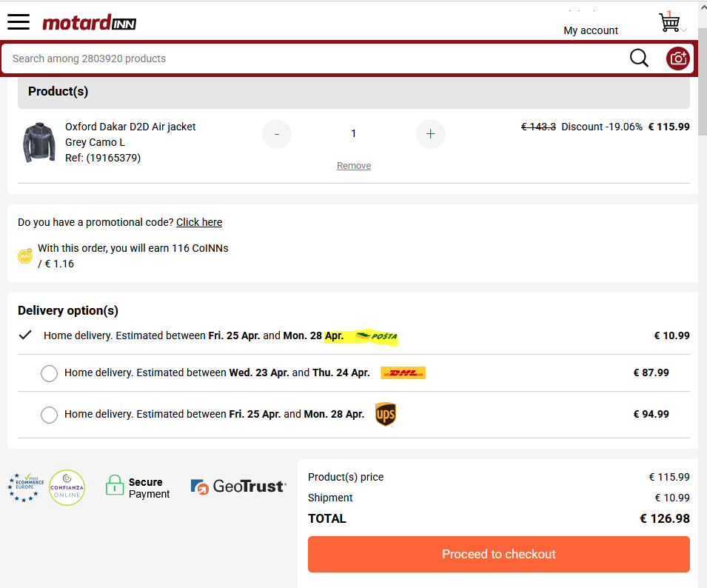Click the motardINN logo

89,23
